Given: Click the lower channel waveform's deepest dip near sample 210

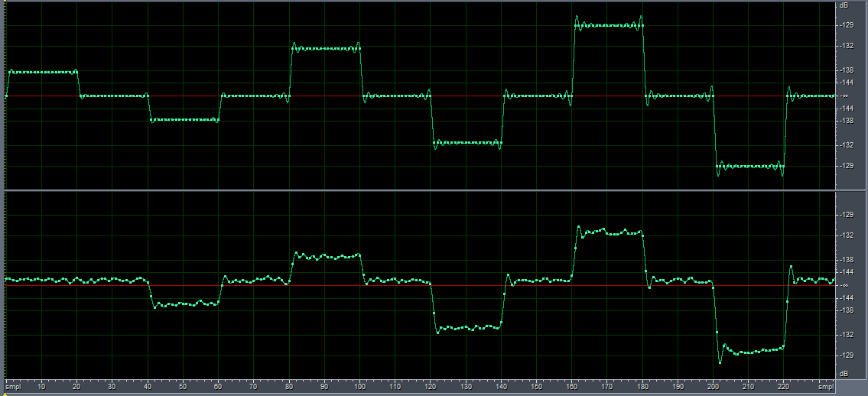Looking at the screenshot, I should (750, 352).
